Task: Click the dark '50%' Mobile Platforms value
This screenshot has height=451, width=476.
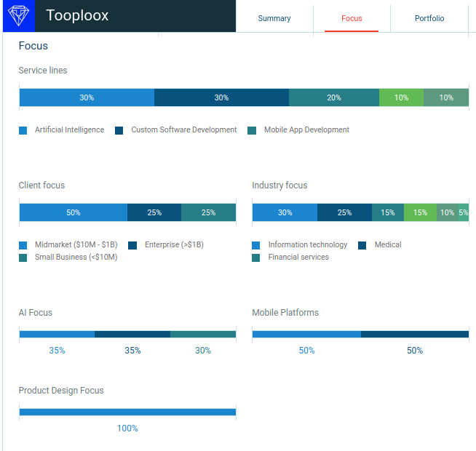Action: click(415, 351)
